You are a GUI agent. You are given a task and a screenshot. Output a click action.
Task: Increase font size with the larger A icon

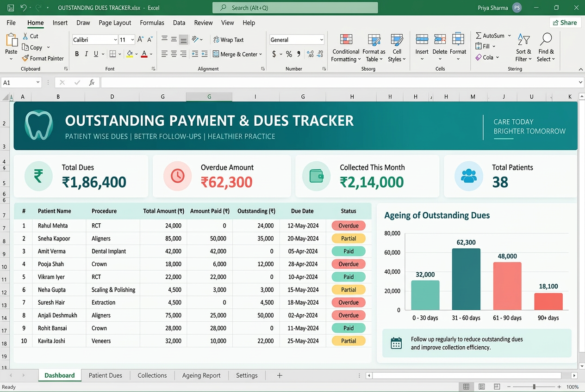pyautogui.click(x=141, y=40)
